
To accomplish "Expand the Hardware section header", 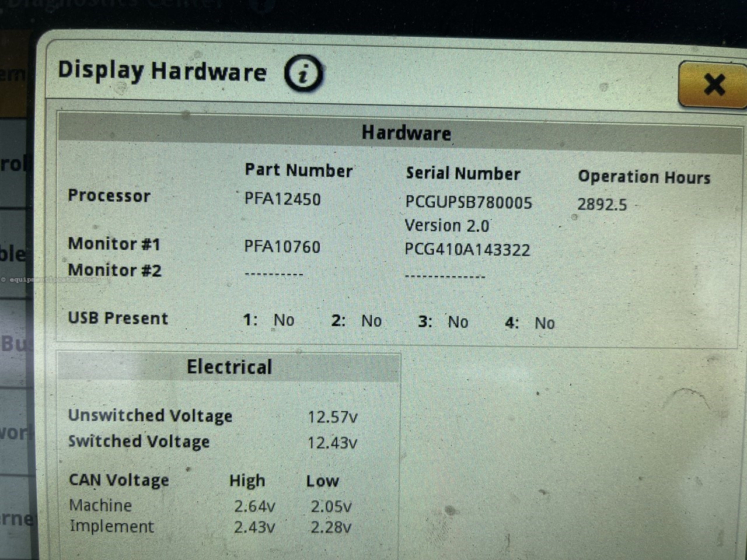I will click(407, 133).
